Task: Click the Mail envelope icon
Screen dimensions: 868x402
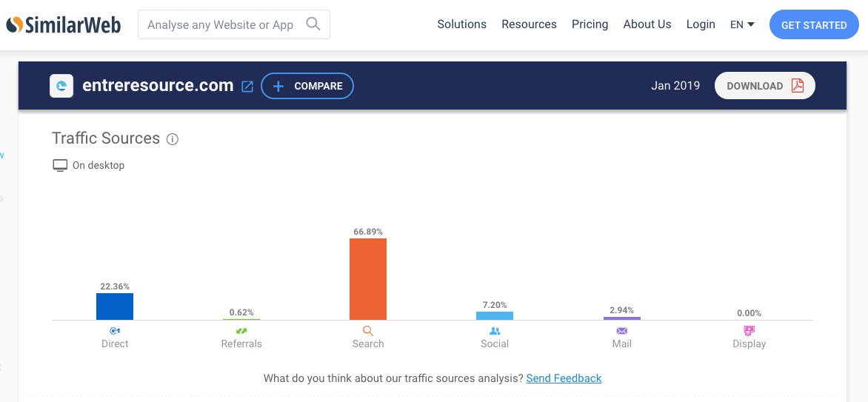Action: pyautogui.click(x=622, y=331)
